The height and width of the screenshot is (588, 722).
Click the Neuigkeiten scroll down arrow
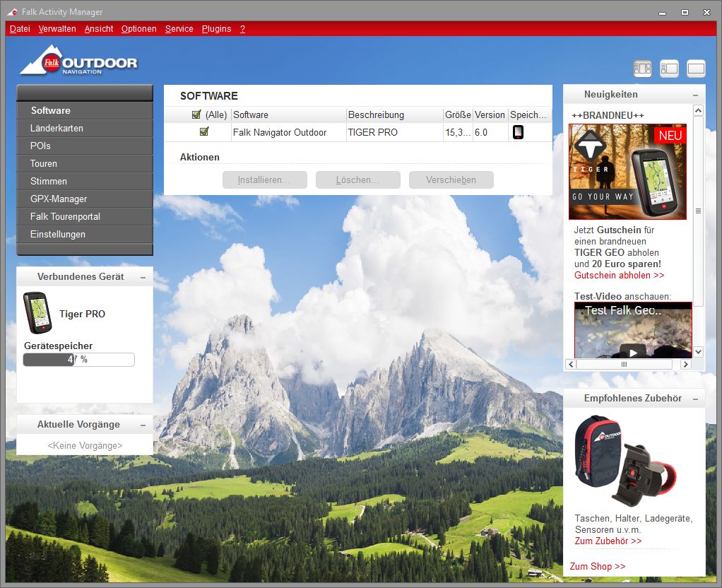(x=698, y=352)
